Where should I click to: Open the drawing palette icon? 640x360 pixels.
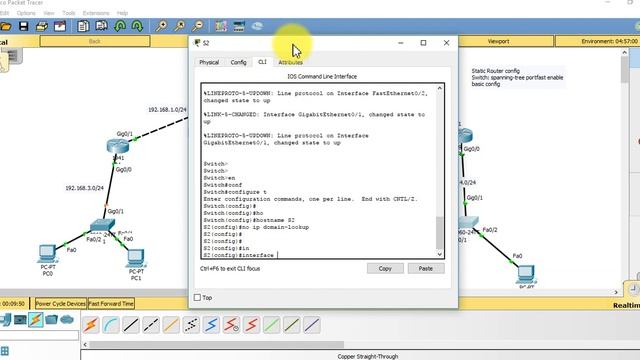(221, 27)
